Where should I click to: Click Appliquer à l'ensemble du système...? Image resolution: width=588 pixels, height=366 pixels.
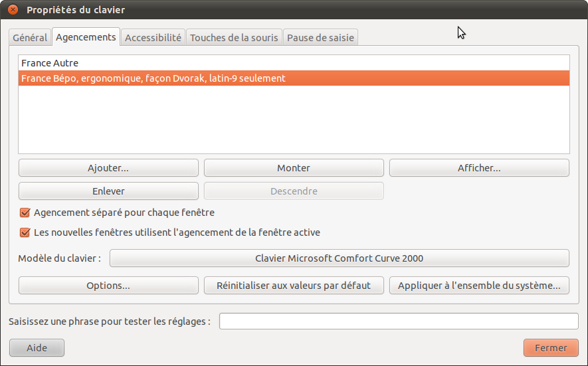click(479, 286)
